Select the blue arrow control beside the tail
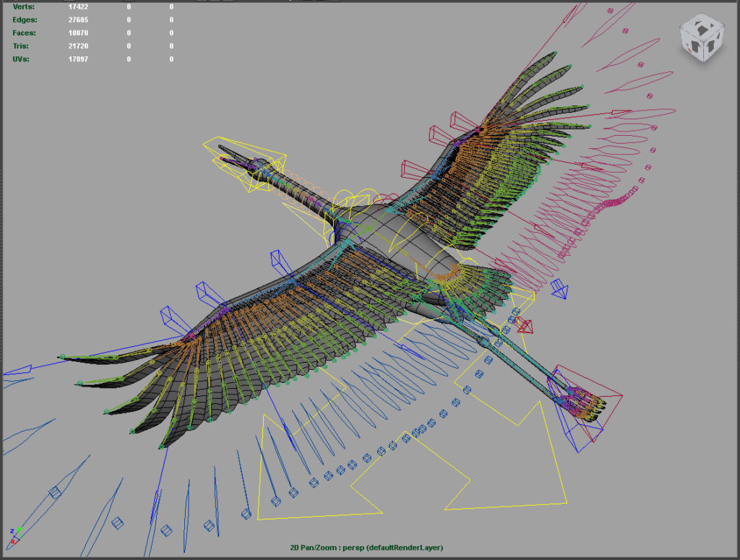Screen dimensions: 740x560 [x=559, y=290]
